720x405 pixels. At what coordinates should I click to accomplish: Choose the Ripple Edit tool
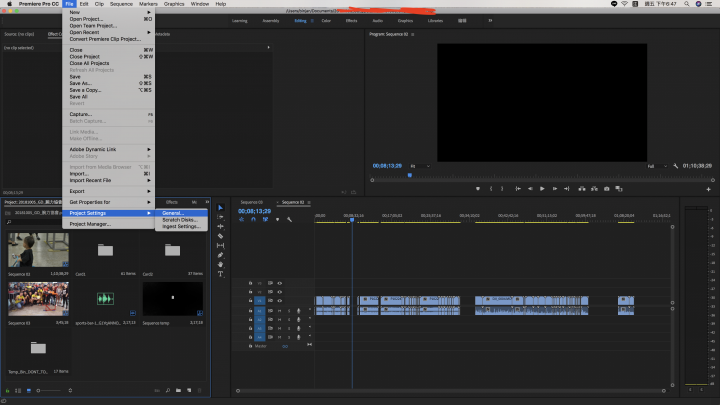tap(220, 226)
